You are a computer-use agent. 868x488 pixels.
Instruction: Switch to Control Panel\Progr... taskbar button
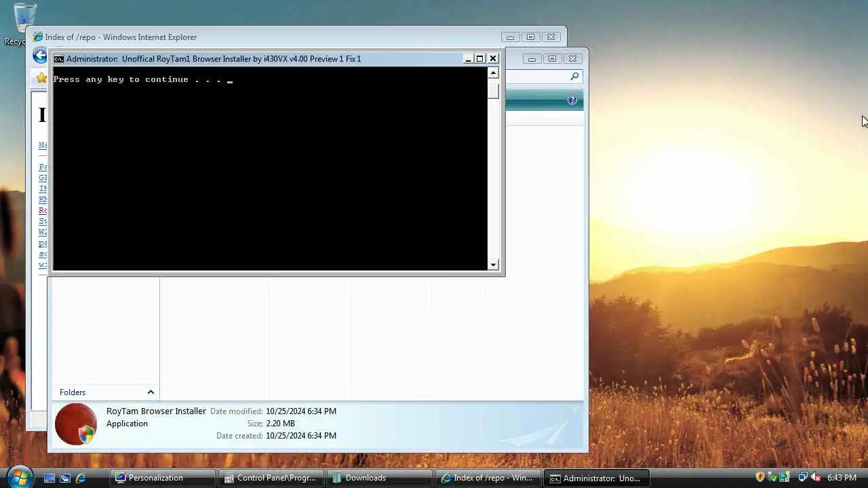coord(271,478)
